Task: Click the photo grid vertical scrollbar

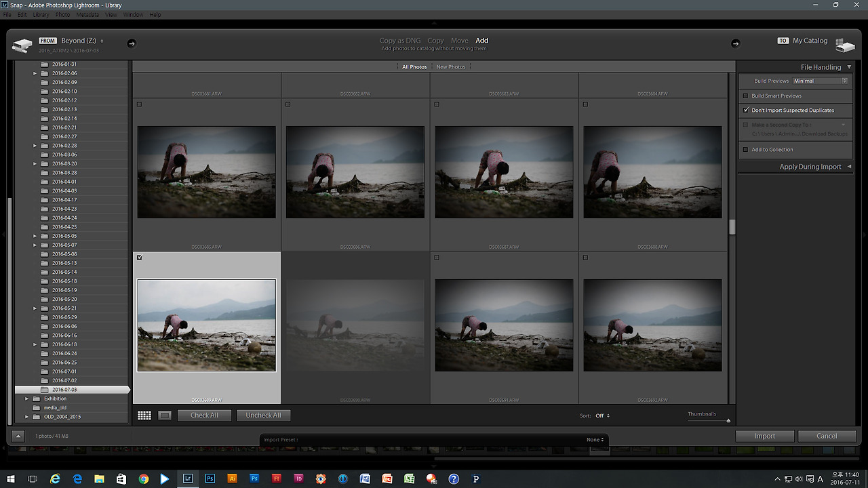Action: 732,227
